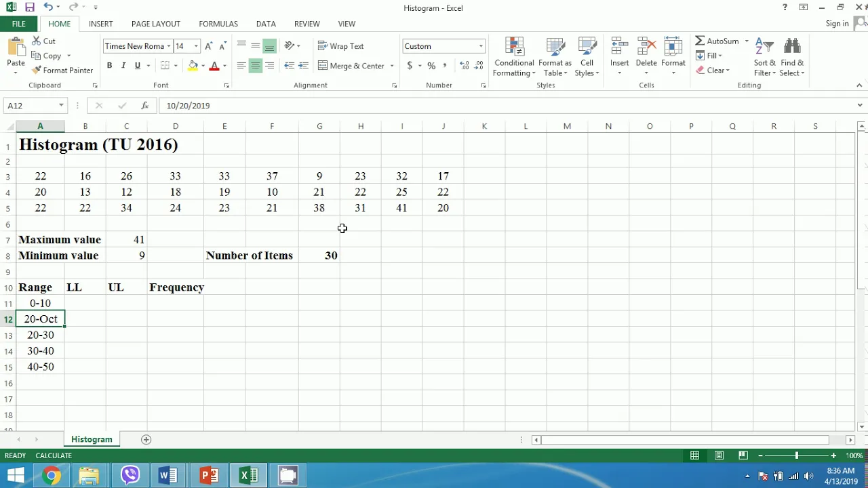The height and width of the screenshot is (488, 868).
Task: Switch to the PAGE LAYOUT tab
Action: (156, 24)
